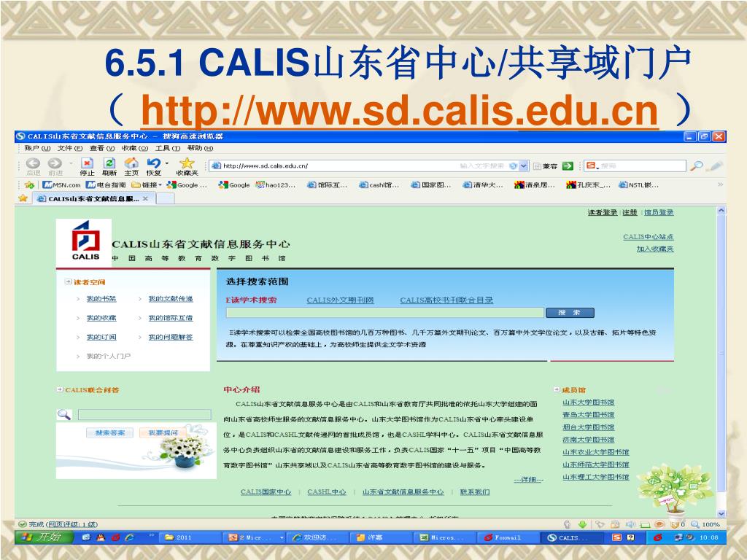Click the green download arrow in status bar
The image size is (747, 560).
[x=582, y=524]
